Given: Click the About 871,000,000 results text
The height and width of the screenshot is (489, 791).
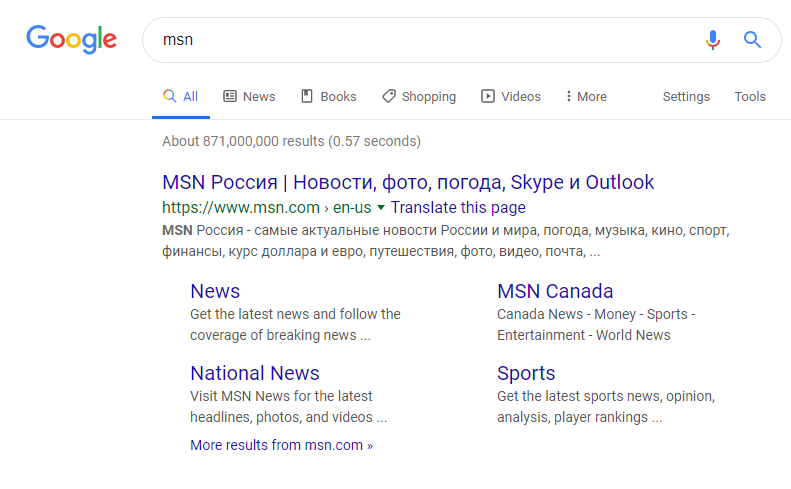Looking at the screenshot, I should click(x=291, y=141).
